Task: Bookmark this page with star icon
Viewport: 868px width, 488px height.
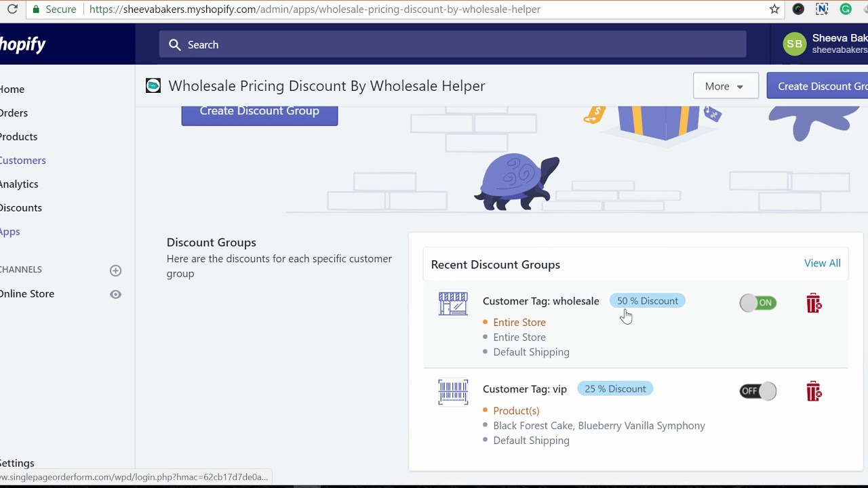Action: coord(774,9)
